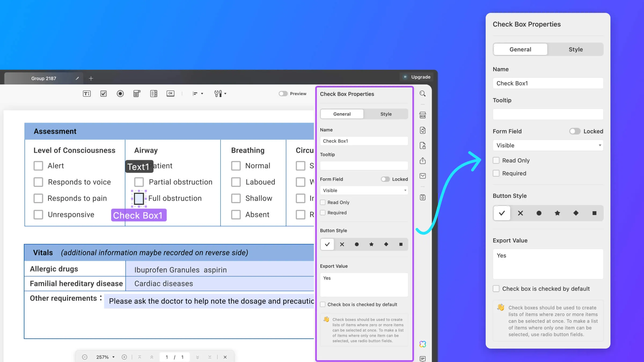The width and height of the screenshot is (644, 362).
Task: Enable the Locked form field toggle
Action: (x=574, y=131)
